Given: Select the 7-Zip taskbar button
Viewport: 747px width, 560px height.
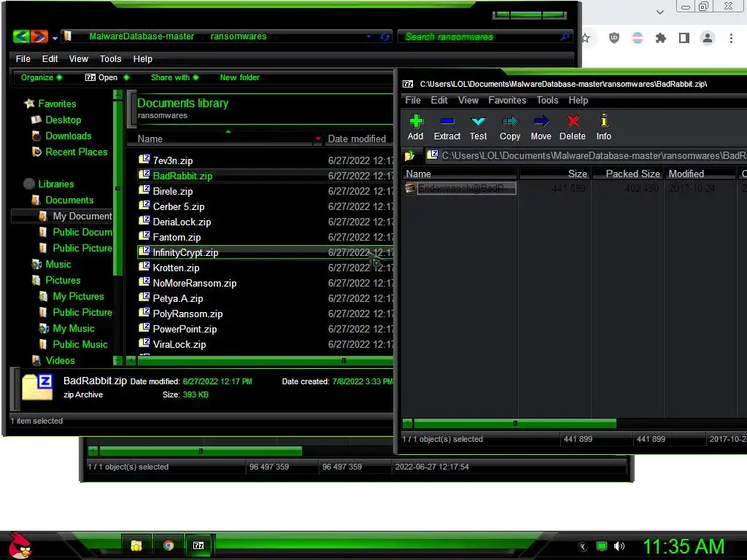Looking at the screenshot, I should click(x=198, y=545).
